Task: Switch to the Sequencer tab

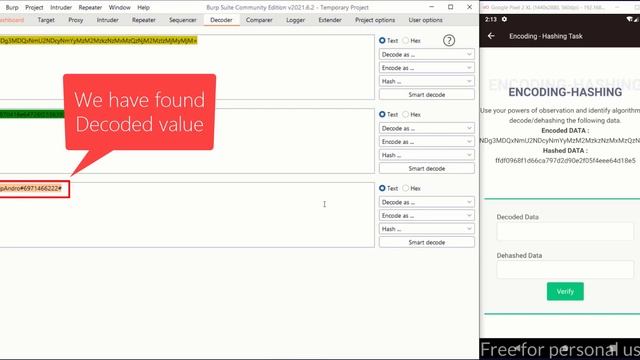Action: pos(182,20)
